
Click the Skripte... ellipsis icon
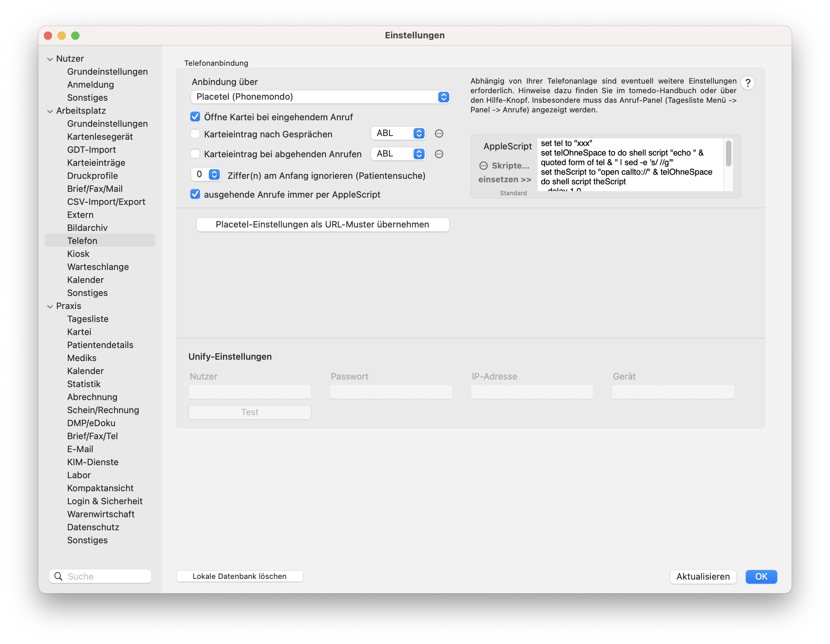click(x=483, y=165)
